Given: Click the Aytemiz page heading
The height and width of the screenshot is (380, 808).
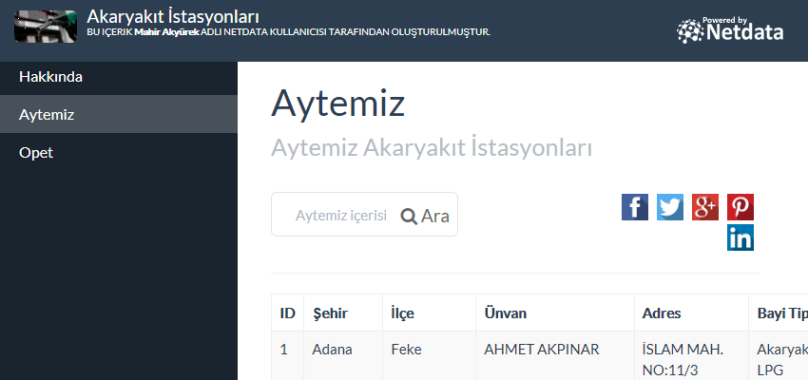Looking at the screenshot, I should click(338, 104).
